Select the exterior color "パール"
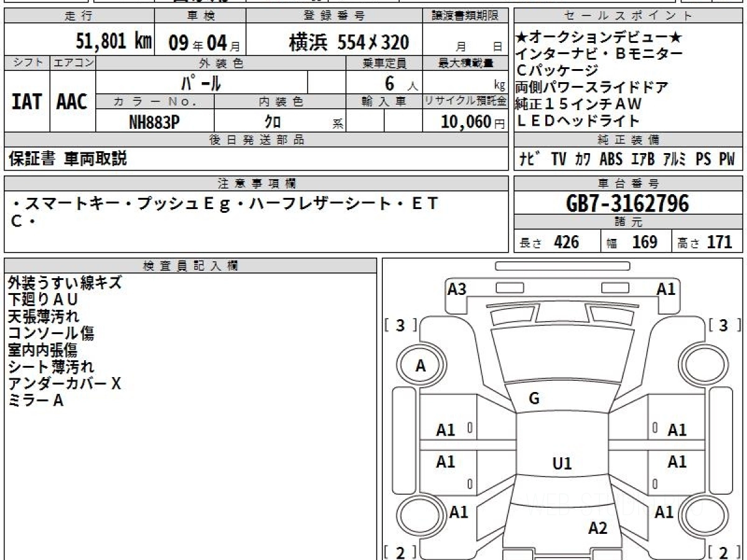The width and height of the screenshot is (747, 560). pyautogui.click(x=201, y=82)
